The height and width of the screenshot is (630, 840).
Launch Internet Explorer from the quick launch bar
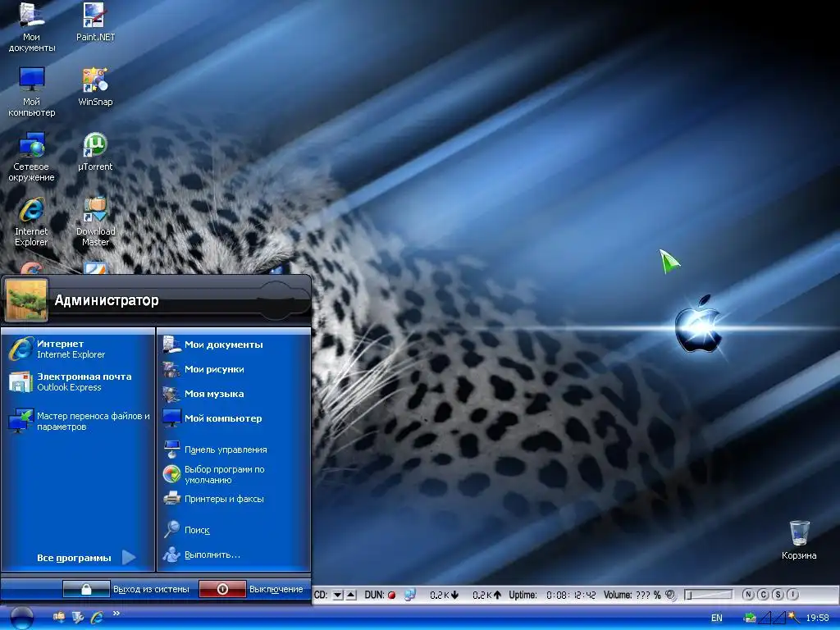[x=97, y=617]
